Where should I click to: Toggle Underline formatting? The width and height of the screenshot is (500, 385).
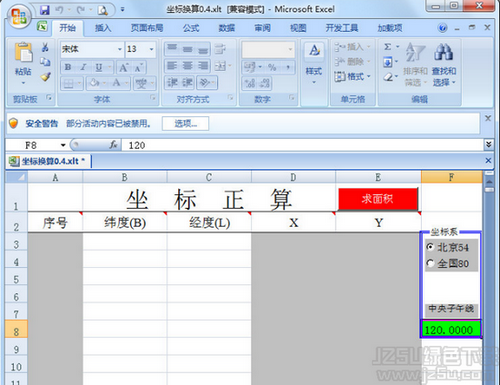point(99,67)
